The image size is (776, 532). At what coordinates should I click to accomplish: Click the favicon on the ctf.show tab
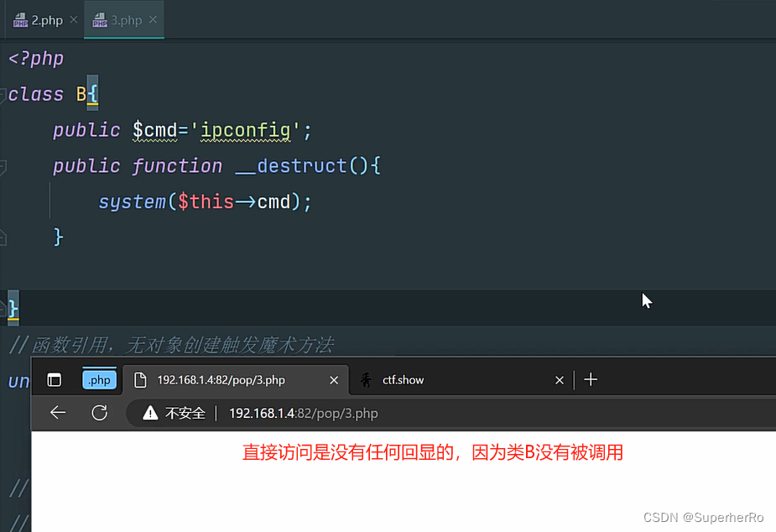pos(367,379)
